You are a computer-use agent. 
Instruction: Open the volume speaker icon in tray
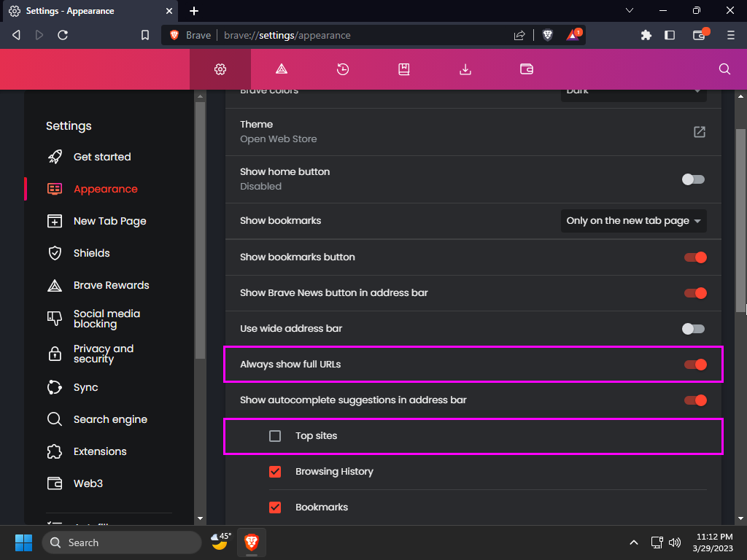coord(675,542)
